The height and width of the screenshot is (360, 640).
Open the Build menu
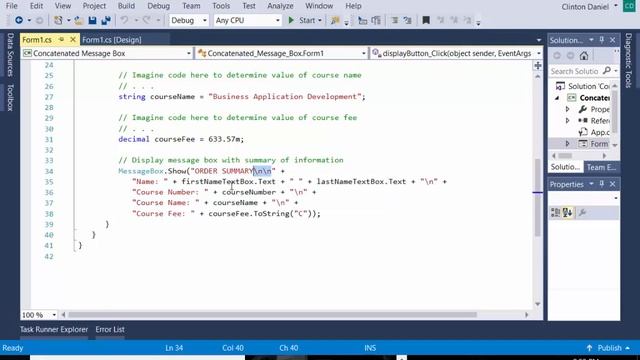point(126,6)
